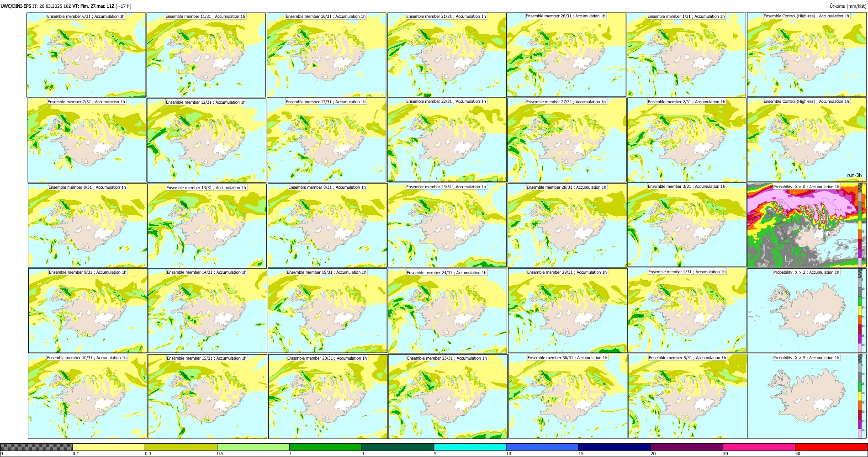Select the Ensemble member 16/31 map
Viewport: 868px width, 457px height.
click(x=326, y=55)
